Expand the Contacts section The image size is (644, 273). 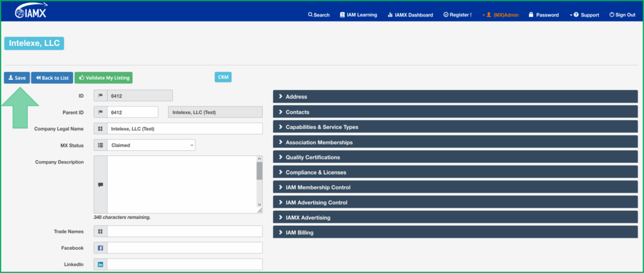(x=455, y=112)
